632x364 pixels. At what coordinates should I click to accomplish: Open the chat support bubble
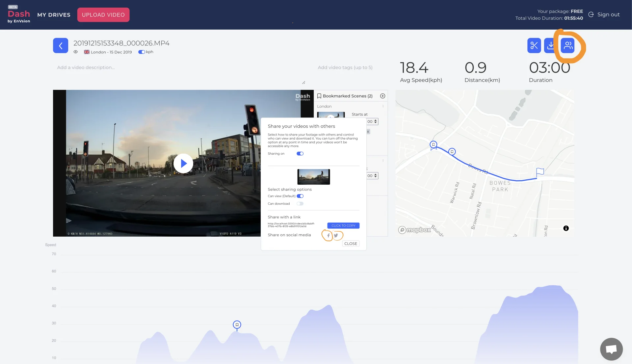pos(611,349)
